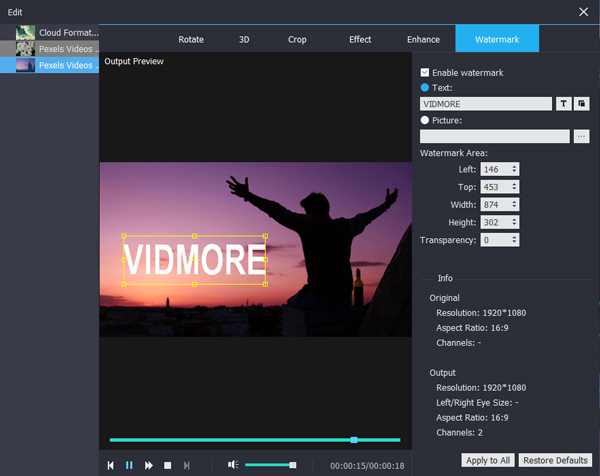The image size is (600, 476).
Task: Click the Picture path input field
Action: 494,136
